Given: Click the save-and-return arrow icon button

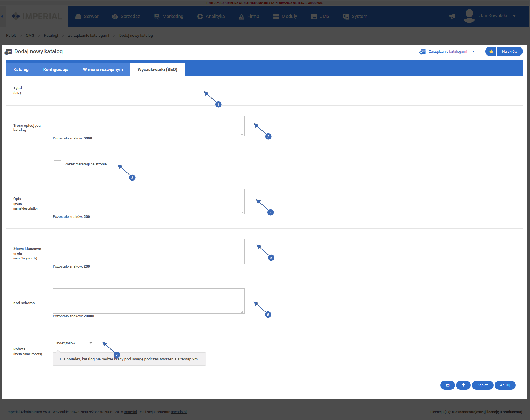Looking at the screenshot, I should pyautogui.click(x=447, y=385).
